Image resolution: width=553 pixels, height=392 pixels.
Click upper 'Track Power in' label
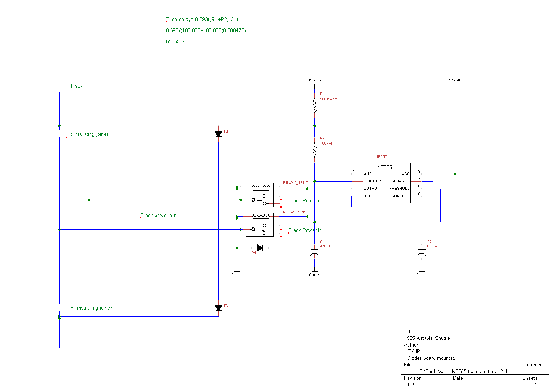click(305, 201)
